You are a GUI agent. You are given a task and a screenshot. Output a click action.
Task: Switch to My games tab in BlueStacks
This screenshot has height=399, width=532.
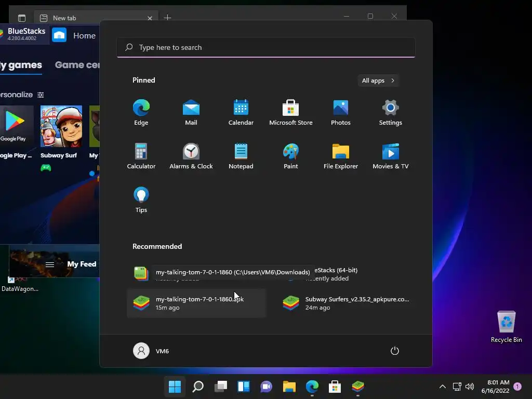pos(21,65)
